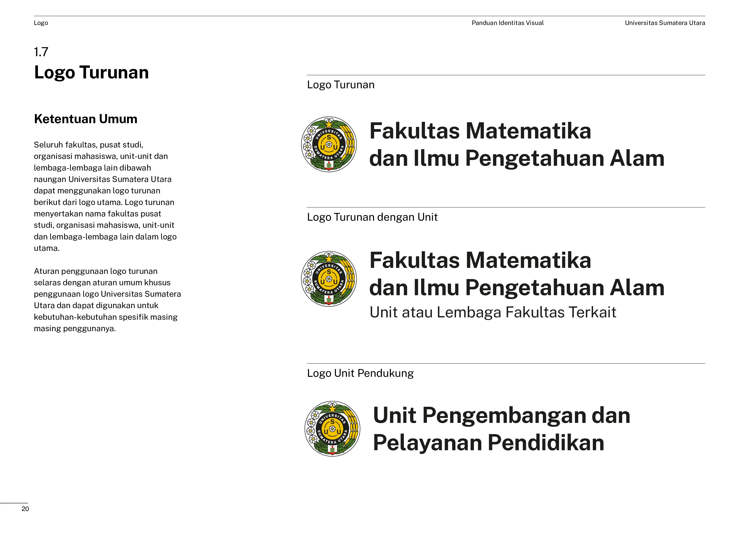This screenshot has width=756, height=534.
Task: Click the page number 20
Action: [x=25, y=509]
